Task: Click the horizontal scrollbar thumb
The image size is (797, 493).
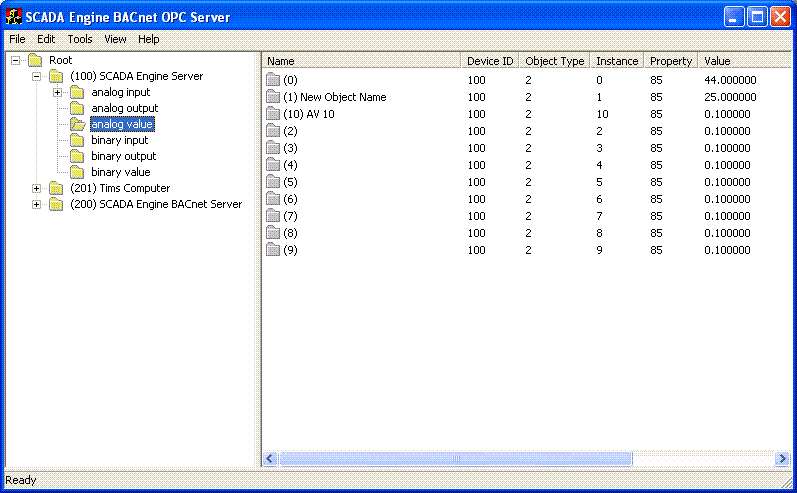Action: pyautogui.click(x=455, y=458)
